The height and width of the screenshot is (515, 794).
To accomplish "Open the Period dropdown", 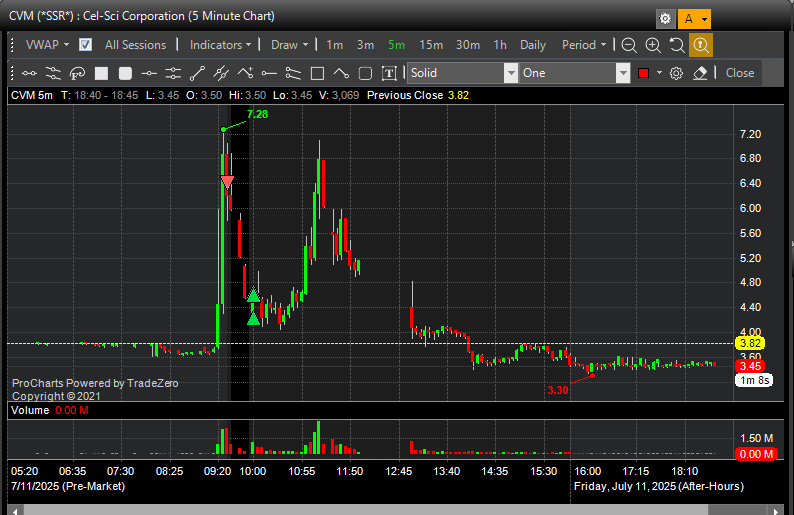I will (584, 45).
